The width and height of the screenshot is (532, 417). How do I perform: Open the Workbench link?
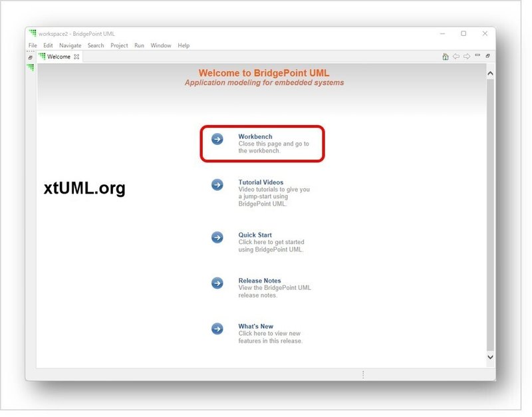pyautogui.click(x=255, y=136)
